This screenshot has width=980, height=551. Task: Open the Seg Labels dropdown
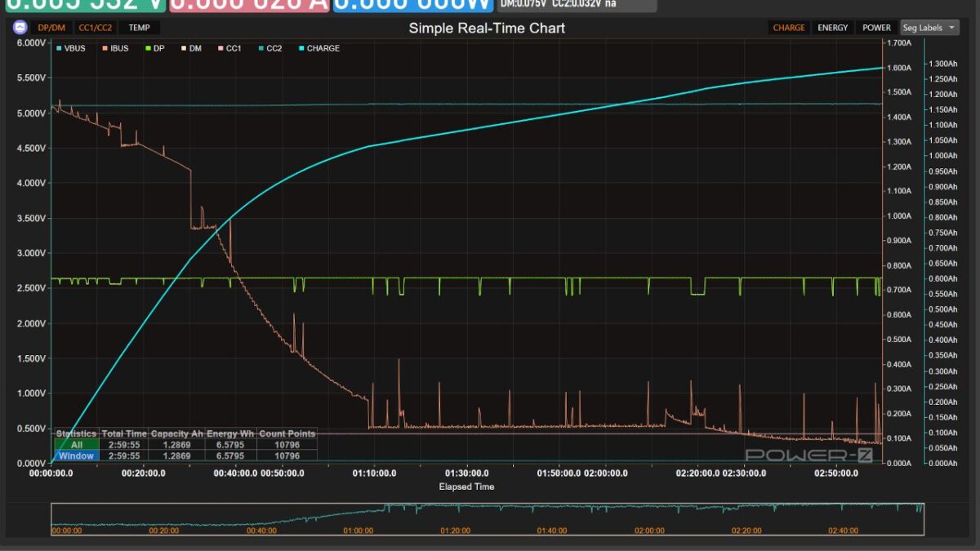(x=930, y=28)
